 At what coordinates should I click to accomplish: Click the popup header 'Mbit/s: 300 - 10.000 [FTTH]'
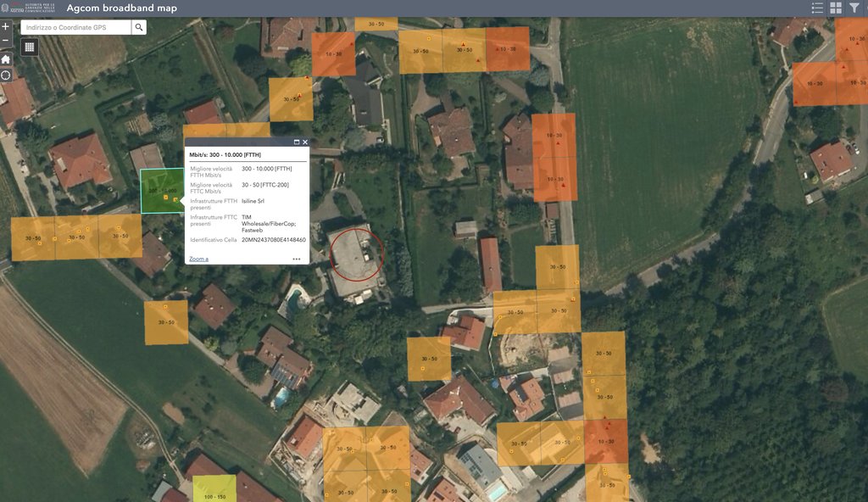coord(225,155)
